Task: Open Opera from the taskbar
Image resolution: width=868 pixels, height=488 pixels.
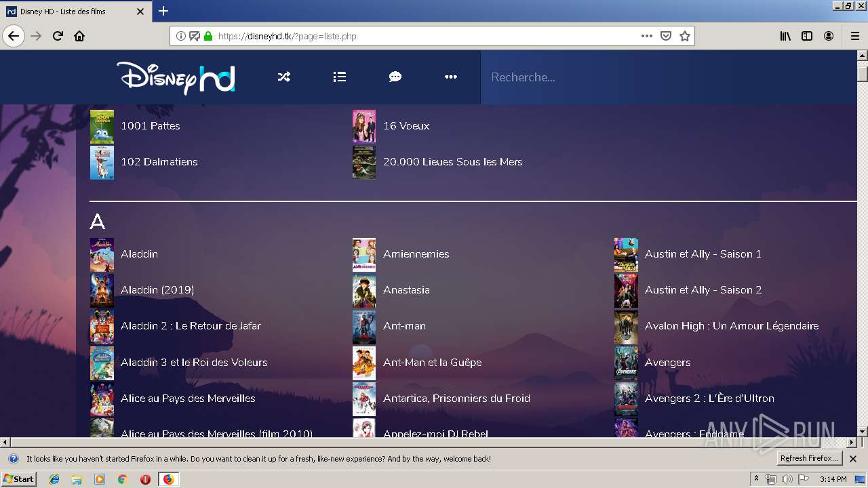Action: (x=145, y=479)
